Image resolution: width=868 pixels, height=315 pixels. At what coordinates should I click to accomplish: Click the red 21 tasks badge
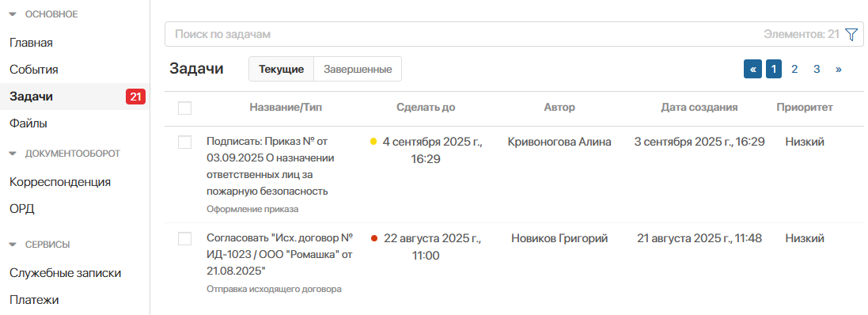135,97
